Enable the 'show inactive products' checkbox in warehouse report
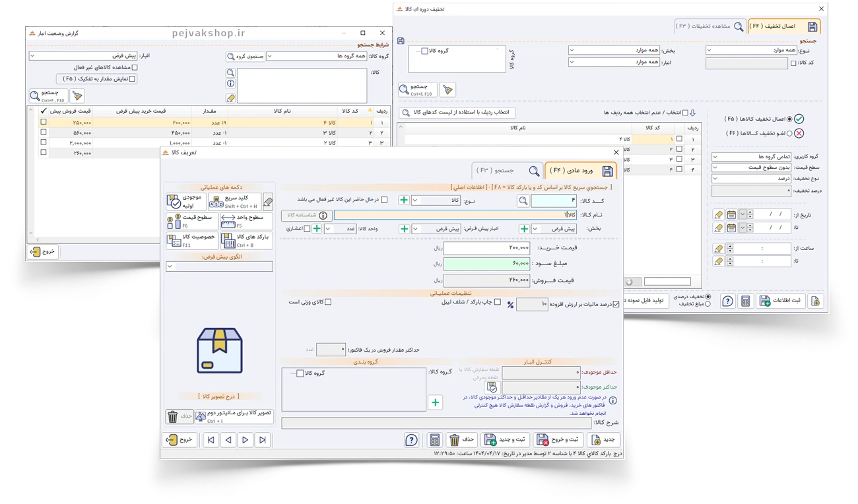Viewport: 858px width, 504px height. pos(135,67)
